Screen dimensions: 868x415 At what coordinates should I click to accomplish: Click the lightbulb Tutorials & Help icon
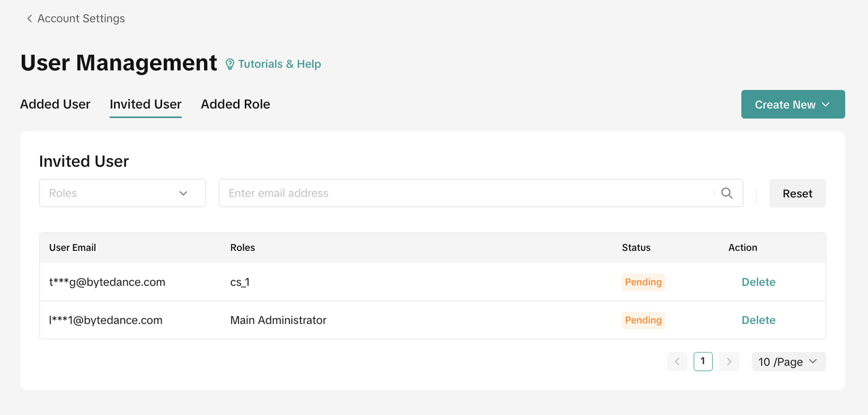point(230,64)
